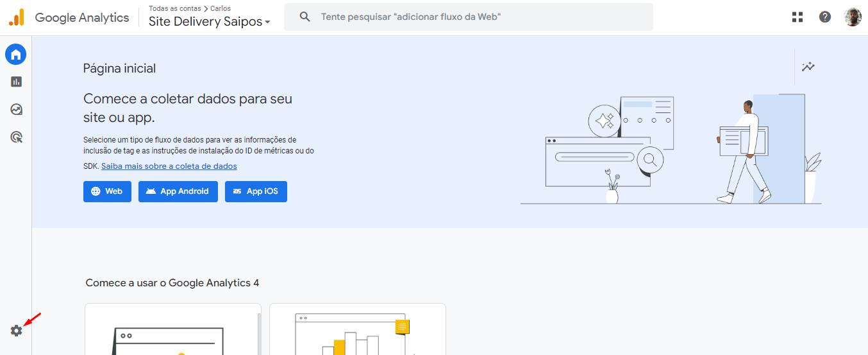Click the Página inicial heading
The image size is (868, 355).
click(x=119, y=68)
